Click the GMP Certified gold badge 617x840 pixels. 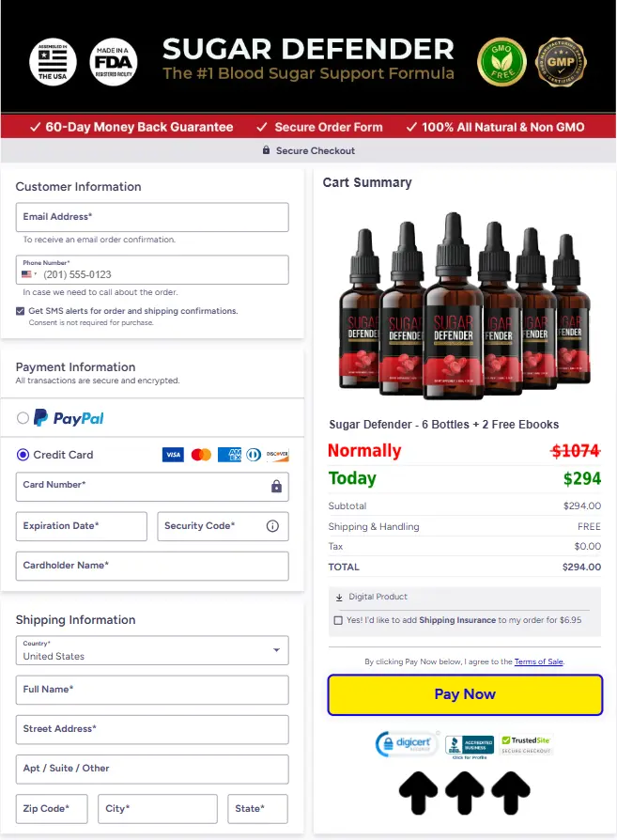pos(561,62)
